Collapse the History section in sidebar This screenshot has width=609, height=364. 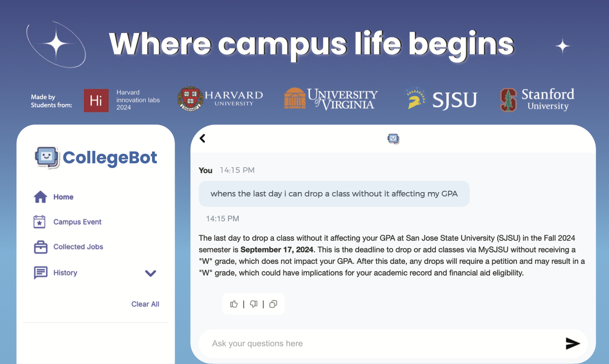[151, 273]
